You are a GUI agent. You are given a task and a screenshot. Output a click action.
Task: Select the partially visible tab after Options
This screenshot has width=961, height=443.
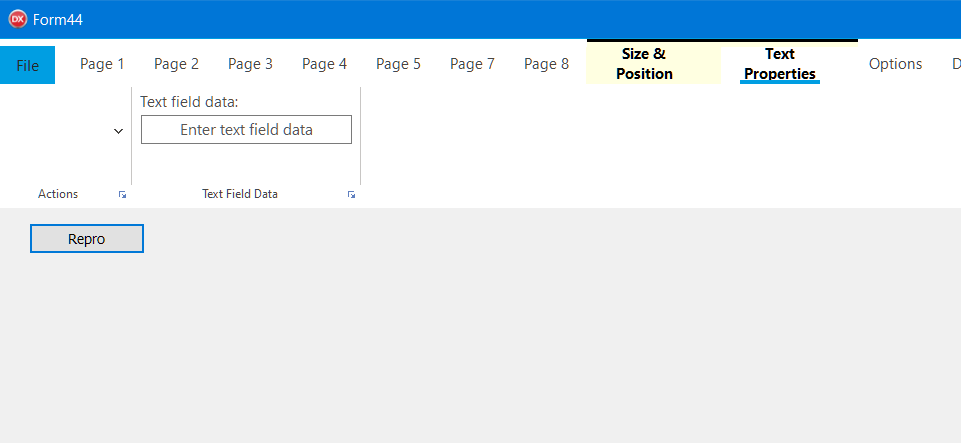(x=955, y=64)
